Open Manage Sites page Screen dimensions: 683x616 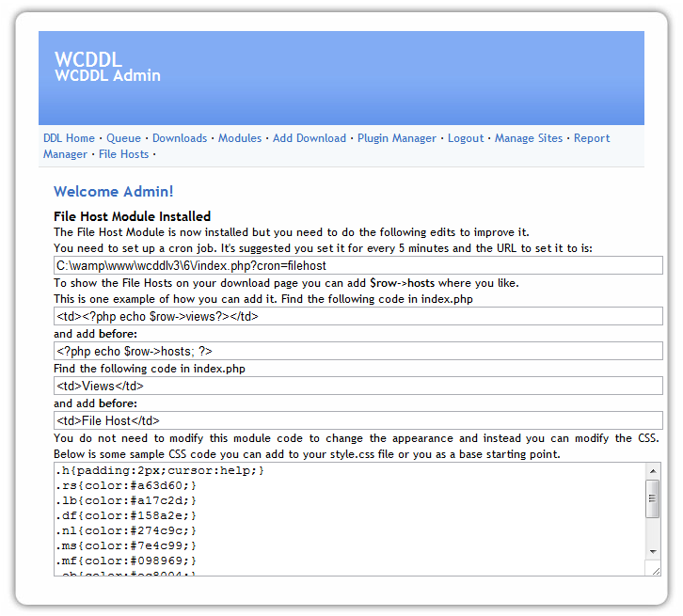pyautogui.click(x=529, y=138)
